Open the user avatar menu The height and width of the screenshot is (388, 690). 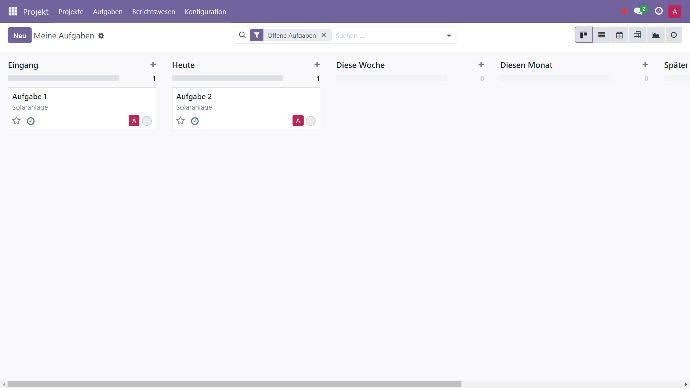[x=675, y=11]
